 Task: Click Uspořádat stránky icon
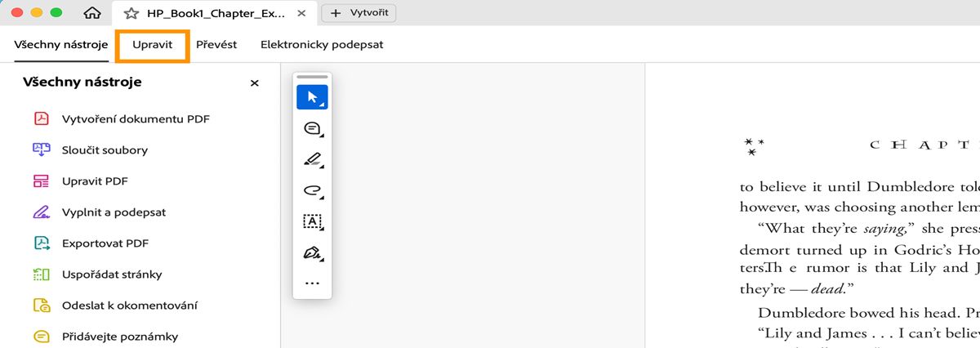tap(42, 274)
